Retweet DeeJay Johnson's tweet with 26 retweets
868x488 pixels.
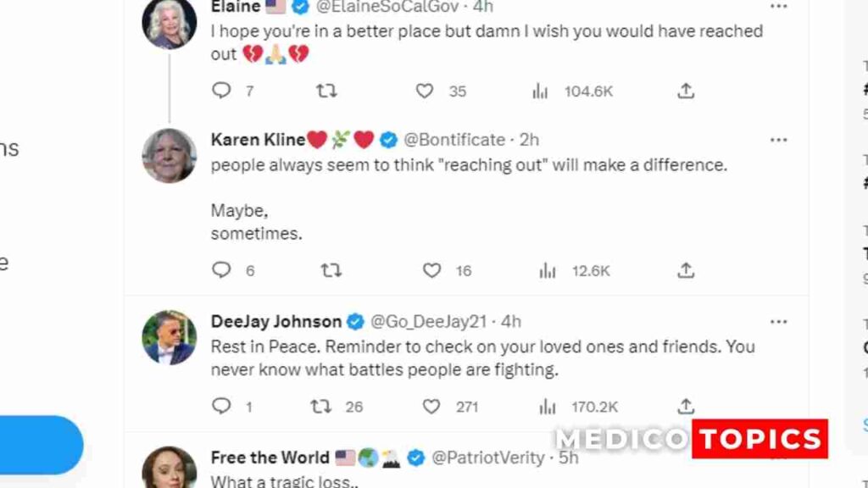(320, 407)
